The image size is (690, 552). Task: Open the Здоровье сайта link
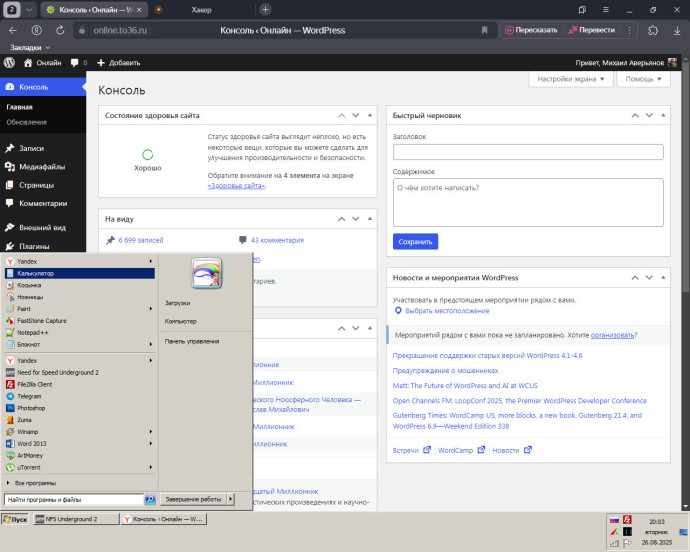237,186
